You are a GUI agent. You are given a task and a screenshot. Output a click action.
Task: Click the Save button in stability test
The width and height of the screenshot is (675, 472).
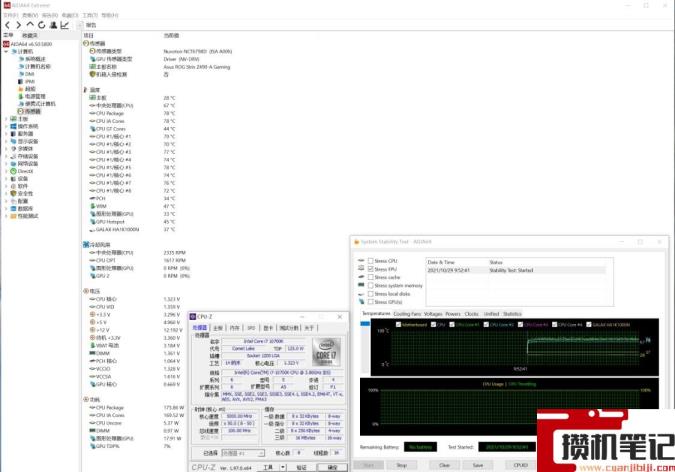pos(478,465)
